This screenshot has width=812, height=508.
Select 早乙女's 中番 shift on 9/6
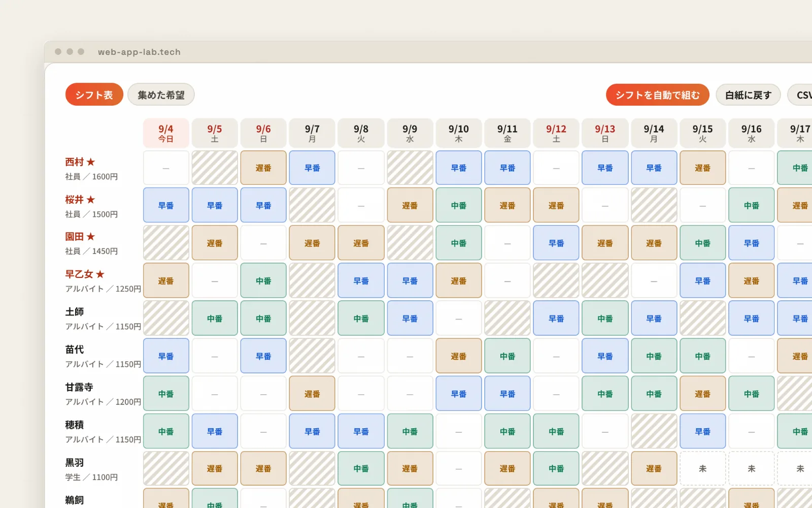[263, 280]
